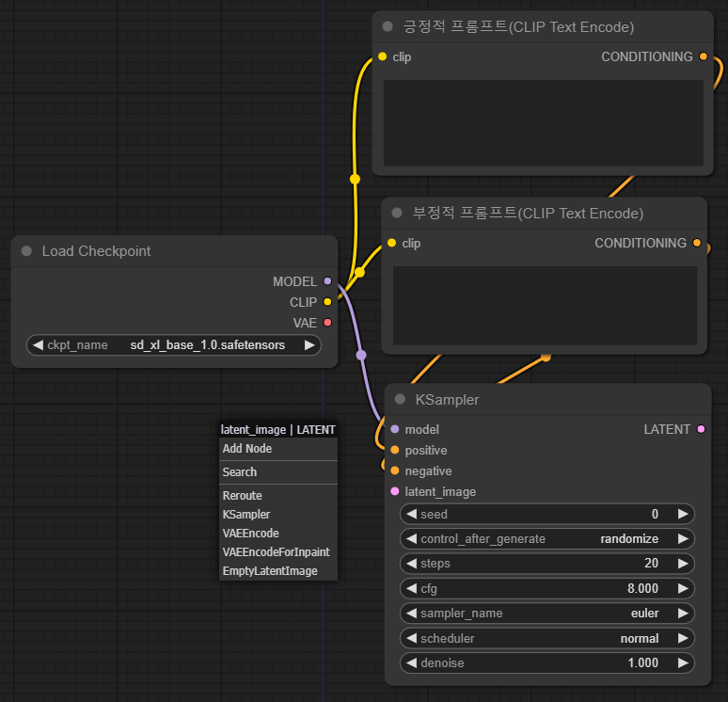Viewport: 728px width, 702px height.
Task: Click the latent_image | LATENT menu header
Action: [x=278, y=430]
